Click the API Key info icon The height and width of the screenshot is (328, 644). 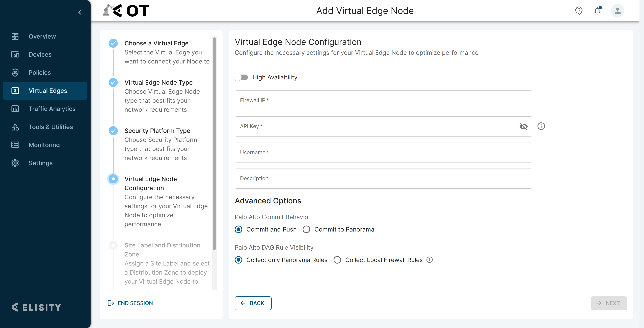tap(541, 126)
